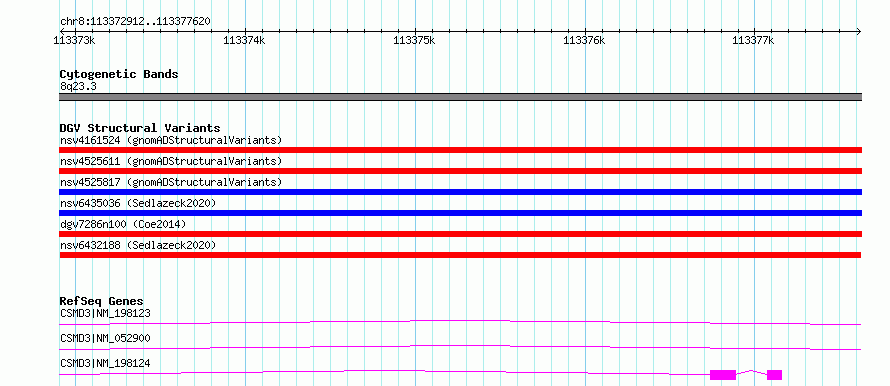Open the RefSeq Genes track title
This screenshot has height=386, width=890.
tap(102, 301)
